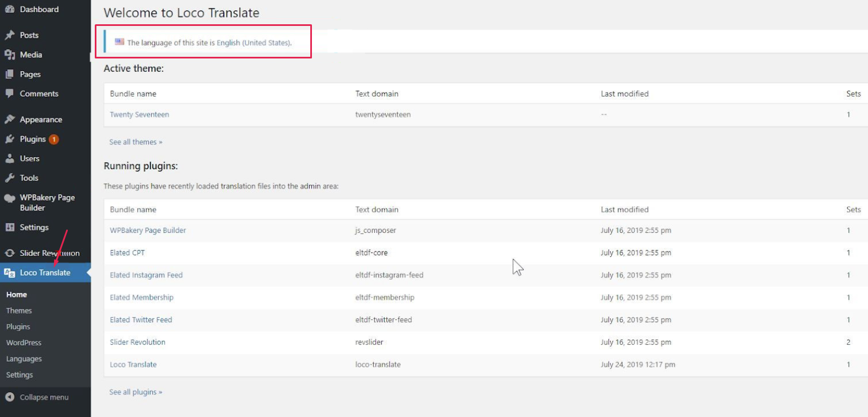
Task: Open the WPBakery Page Builder bundle link
Action: tap(148, 231)
